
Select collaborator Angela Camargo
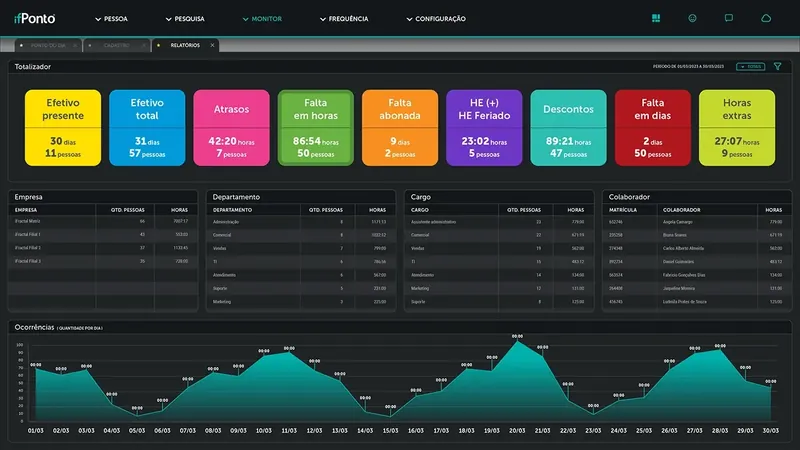(x=697, y=222)
